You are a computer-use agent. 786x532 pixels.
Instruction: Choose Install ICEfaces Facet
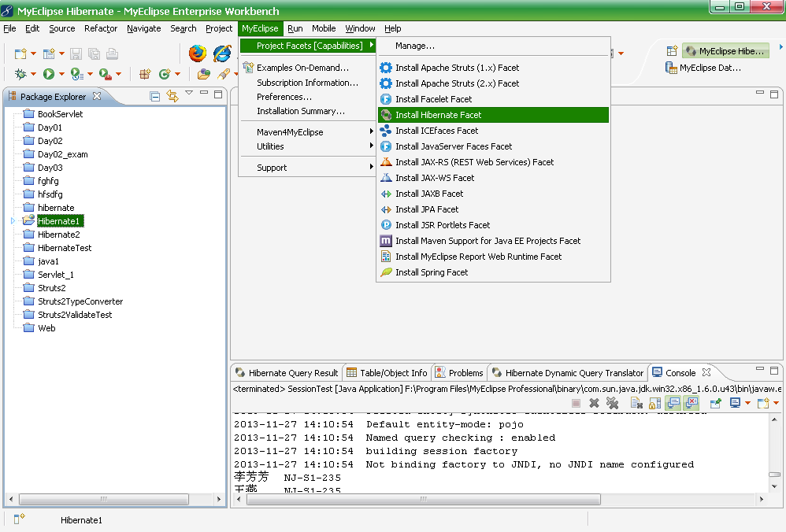[x=493, y=131]
